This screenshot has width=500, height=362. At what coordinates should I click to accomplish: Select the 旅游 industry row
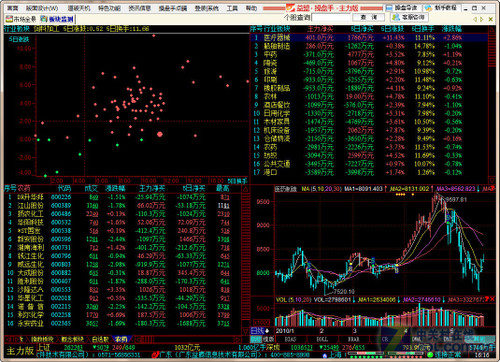coord(369,71)
